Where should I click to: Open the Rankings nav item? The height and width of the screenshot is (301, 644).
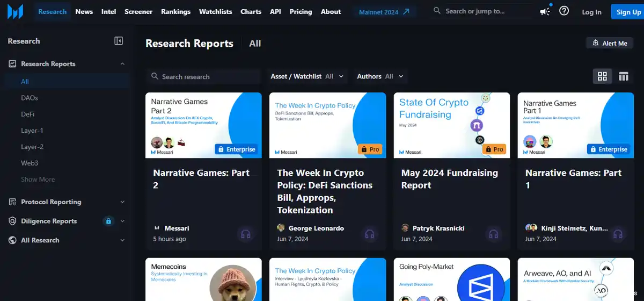(x=175, y=11)
